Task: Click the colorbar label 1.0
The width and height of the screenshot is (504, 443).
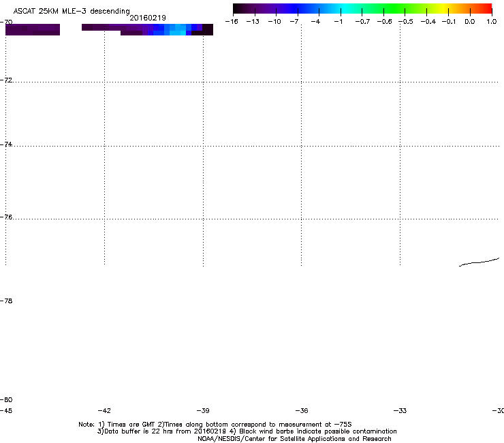Action: [x=492, y=22]
